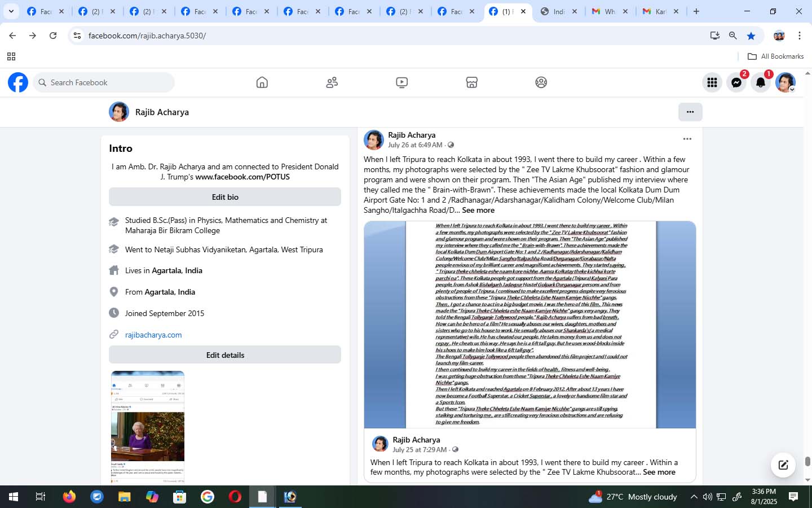Open the Friends icon in top navigation

[x=332, y=82]
